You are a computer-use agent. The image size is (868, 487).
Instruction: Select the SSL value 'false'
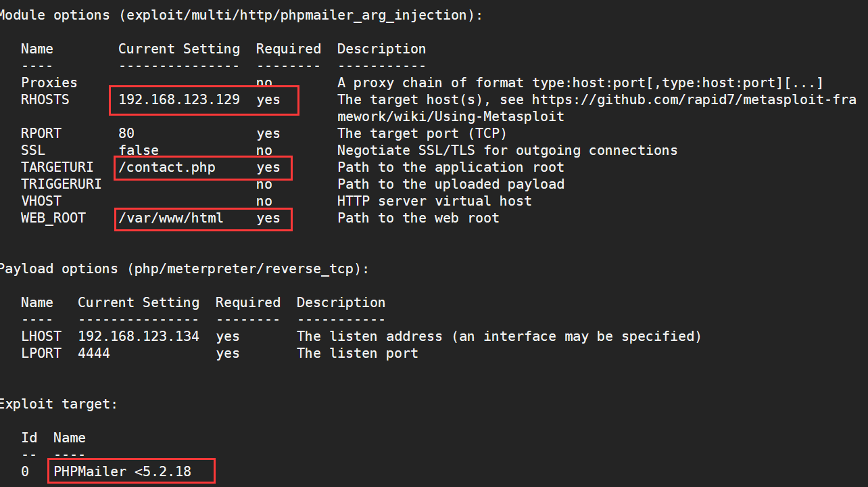(x=139, y=150)
